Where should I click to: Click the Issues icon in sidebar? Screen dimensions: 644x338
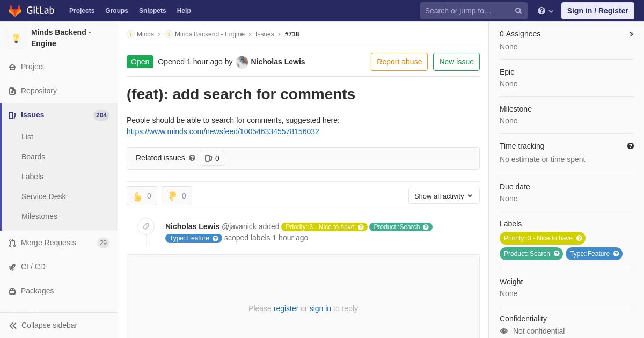12,115
